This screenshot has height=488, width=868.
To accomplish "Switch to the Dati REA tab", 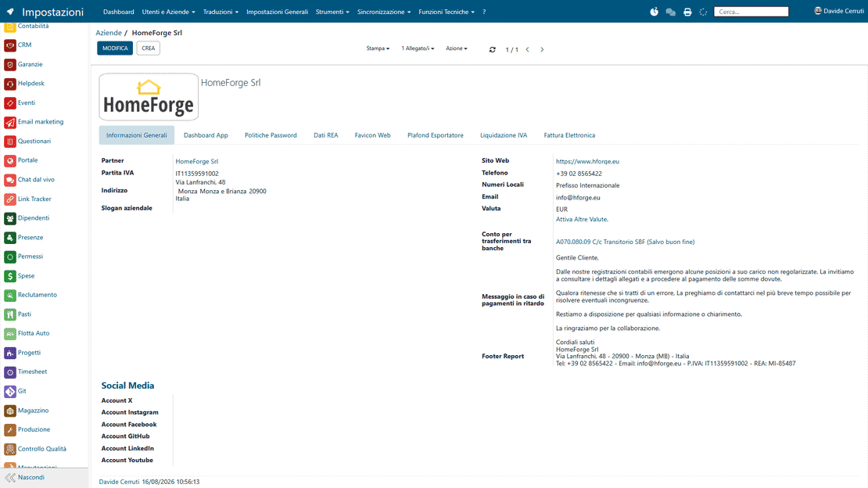I will [x=325, y=135].
